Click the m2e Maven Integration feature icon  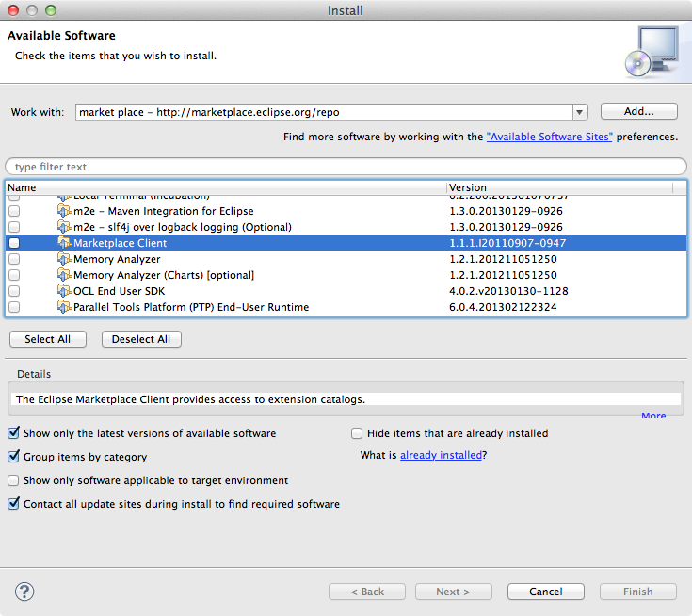point(64,211)
